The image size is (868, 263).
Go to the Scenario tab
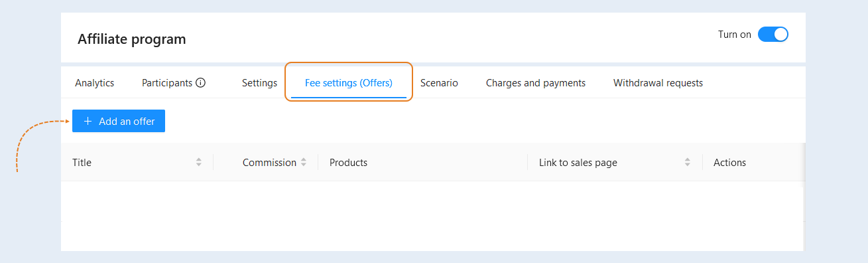click(439, 83)
